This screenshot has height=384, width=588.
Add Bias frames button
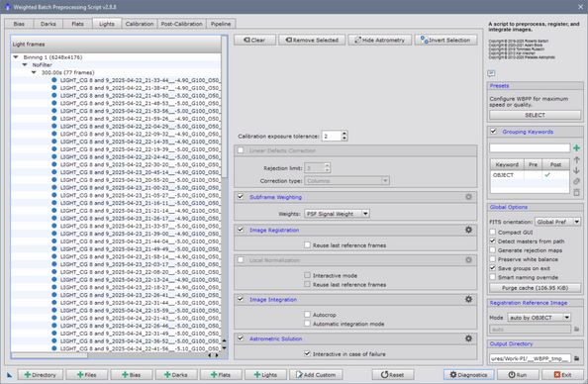(132, 375)
